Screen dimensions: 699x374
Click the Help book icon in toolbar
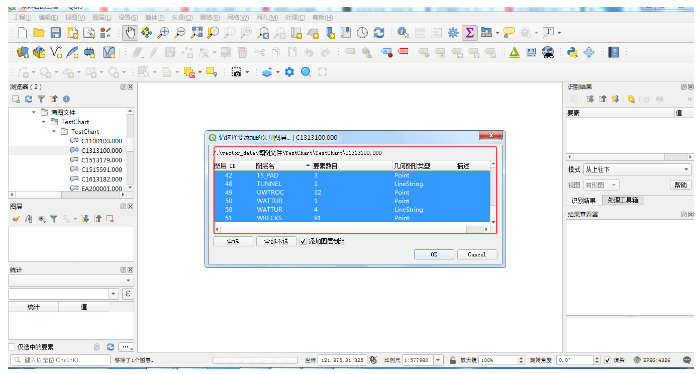coord(614,52)
